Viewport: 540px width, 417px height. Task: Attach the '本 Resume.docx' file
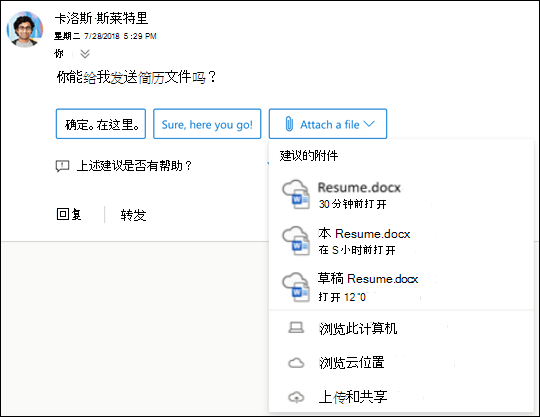pyautogui.click(x=401, y=241)
